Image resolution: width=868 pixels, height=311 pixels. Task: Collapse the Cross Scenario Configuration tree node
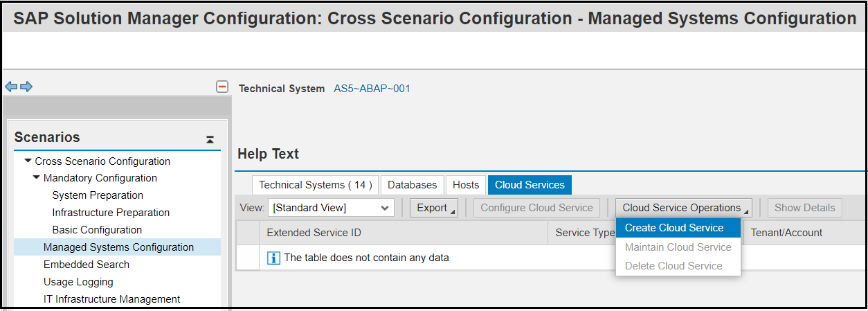28,161
